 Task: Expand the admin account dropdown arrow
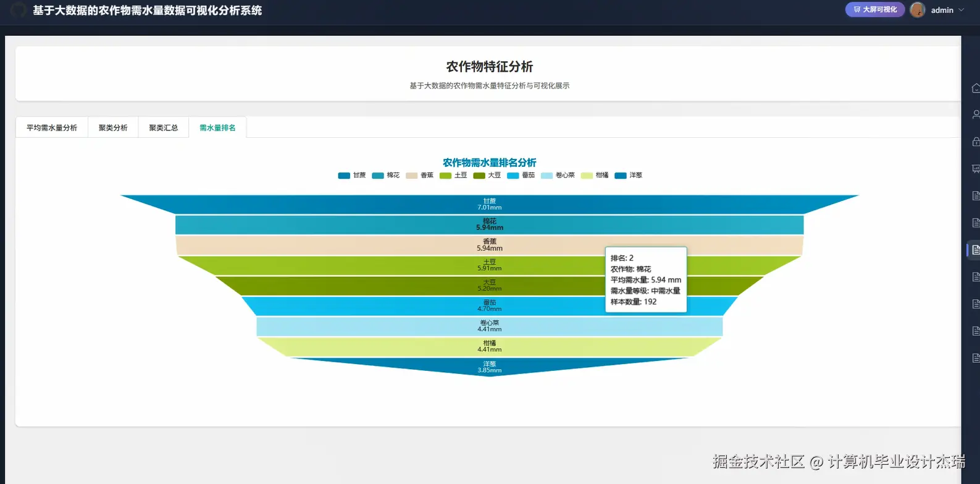(x=961, y=10)
